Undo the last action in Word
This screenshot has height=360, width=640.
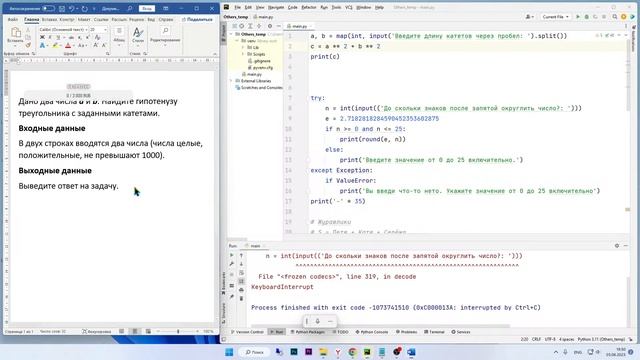[x=71, y=8]
